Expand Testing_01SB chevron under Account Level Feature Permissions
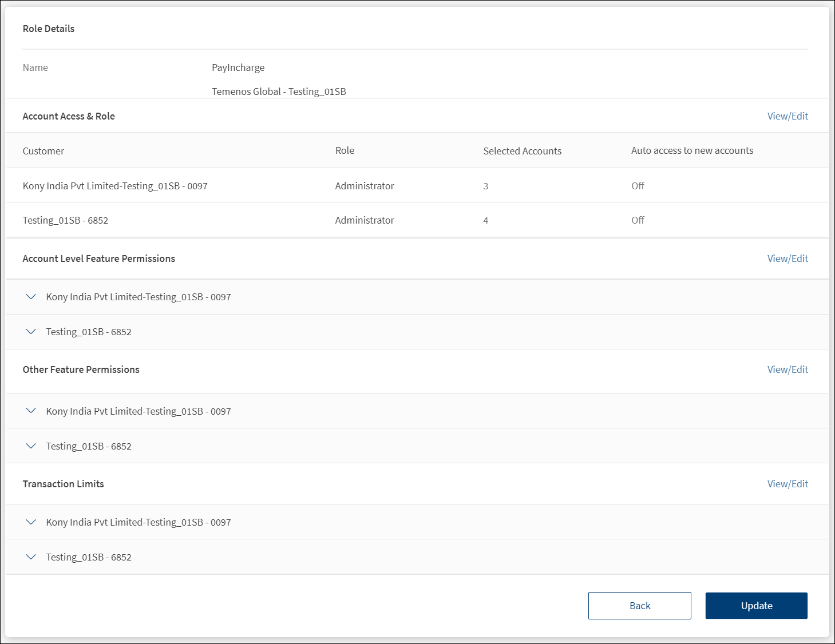835x644 pixels. click(31, 332)
